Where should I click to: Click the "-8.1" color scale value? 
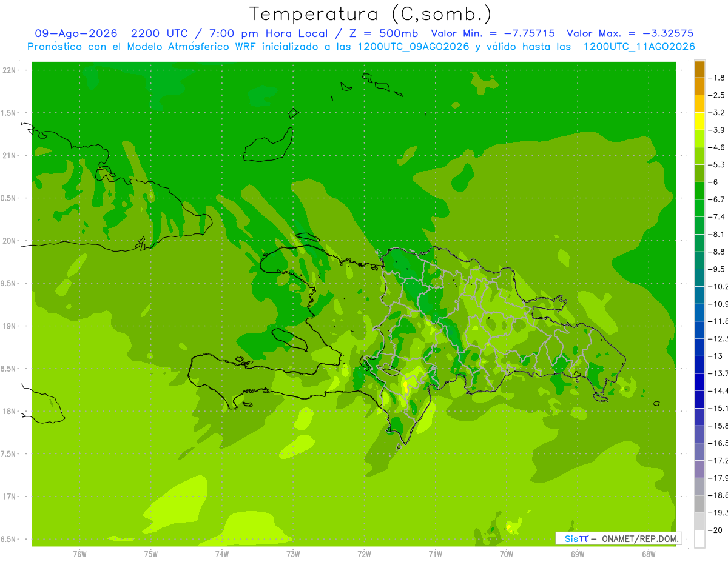[717, 234]
